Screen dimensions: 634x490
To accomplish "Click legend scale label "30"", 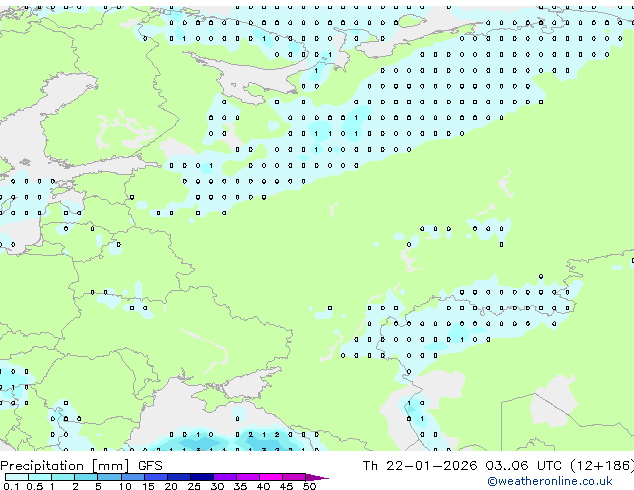I will pyautogui.click(x=218, y=486).
